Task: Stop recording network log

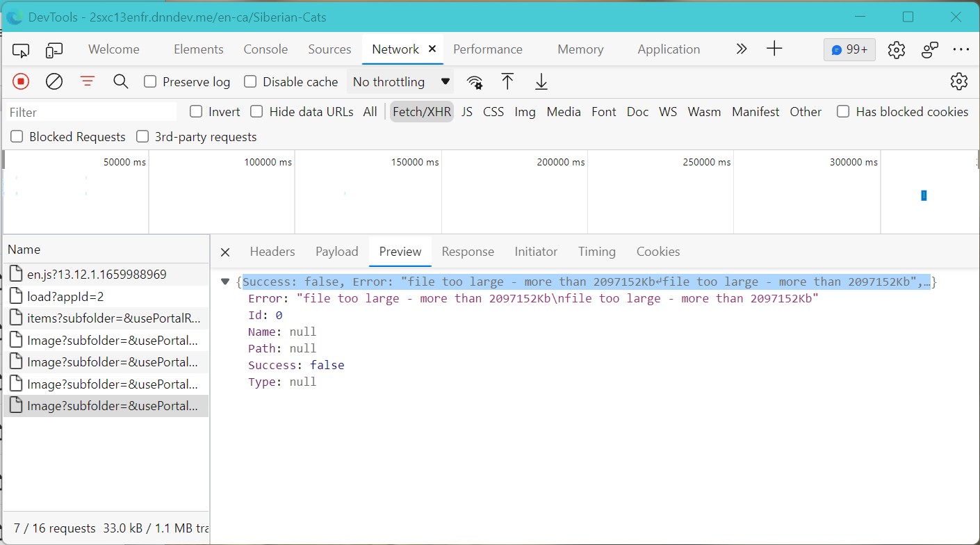Action: coord(21,81)
